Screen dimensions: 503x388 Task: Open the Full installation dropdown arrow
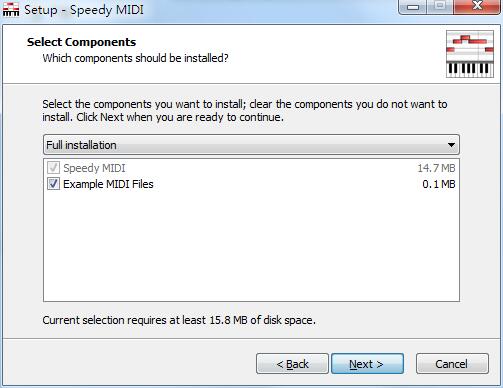tap(451, 145)
